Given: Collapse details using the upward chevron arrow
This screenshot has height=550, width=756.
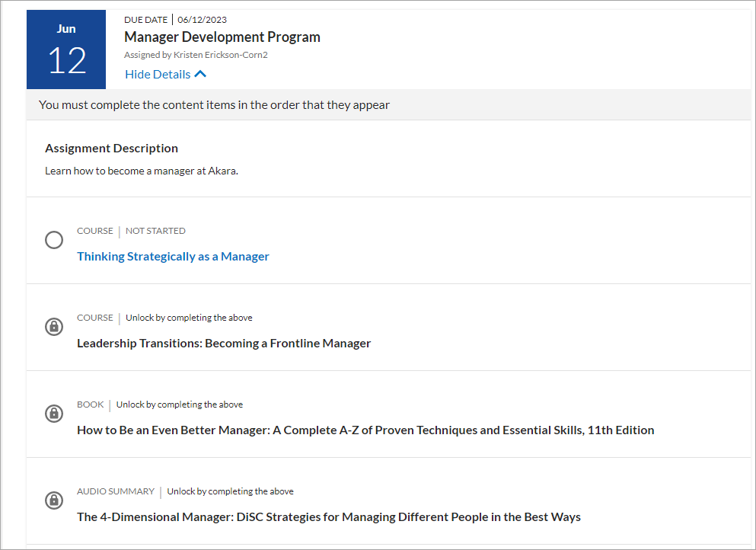Looking at the screenshot, I should tap(200, 74).
